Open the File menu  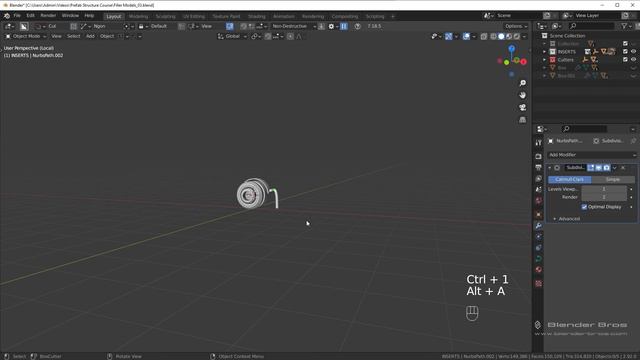point(17,16)
